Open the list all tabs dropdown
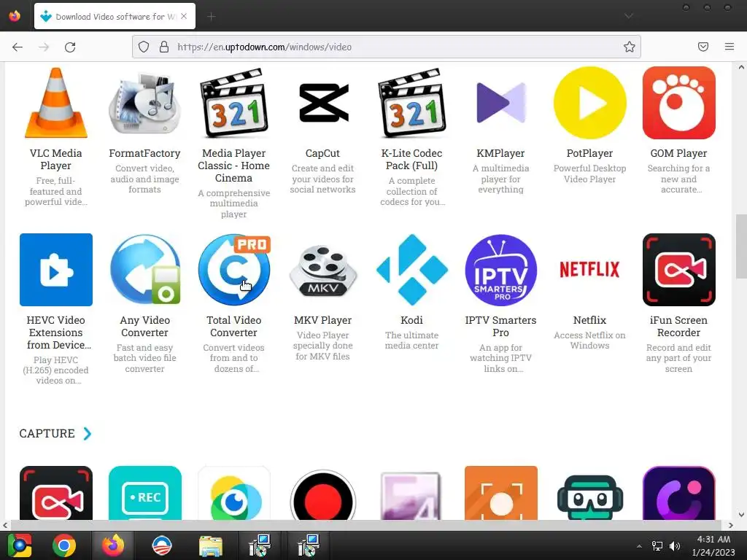747x560 pixels. click(629, 16)
